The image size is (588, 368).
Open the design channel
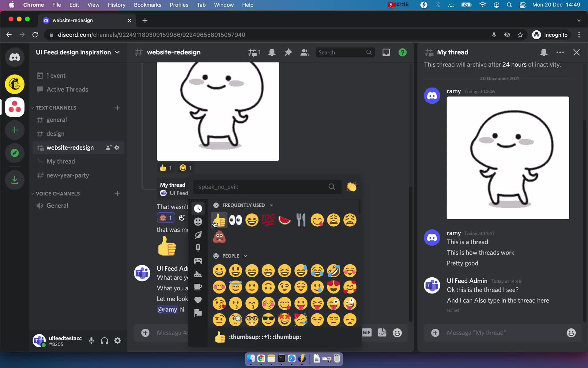pos(78,134)
